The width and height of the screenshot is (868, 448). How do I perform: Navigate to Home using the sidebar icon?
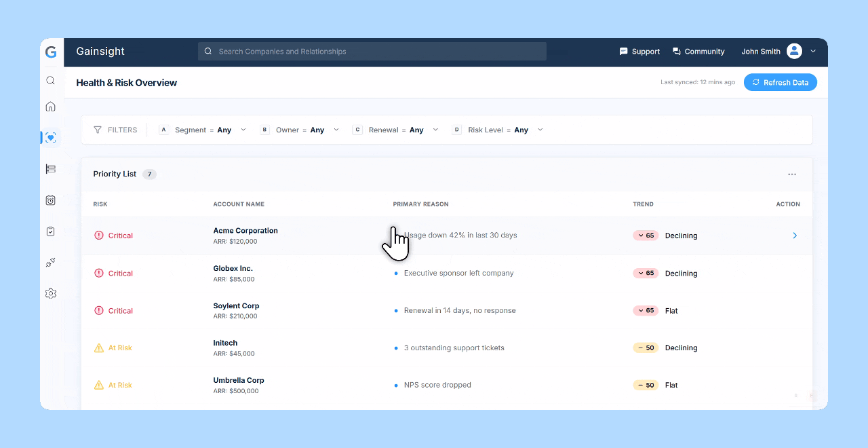tap(50, 107)
